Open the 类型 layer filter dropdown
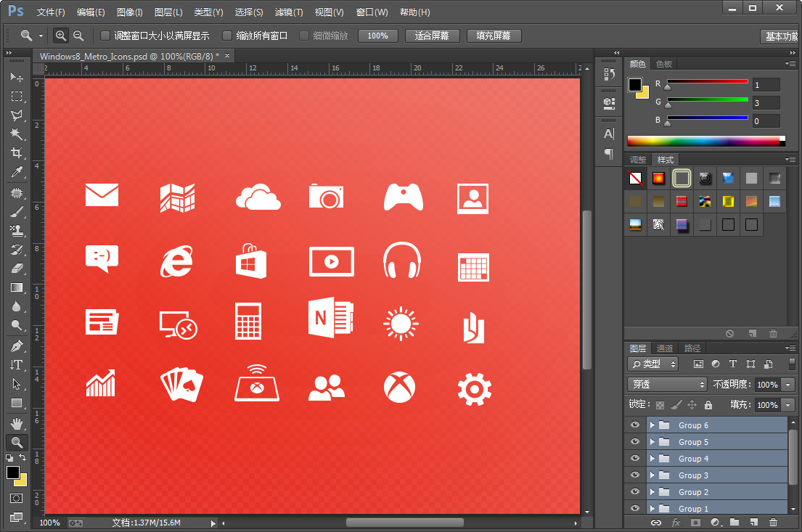Image resolution: width=802 pixels, height=532 pixels. (653, 364)
